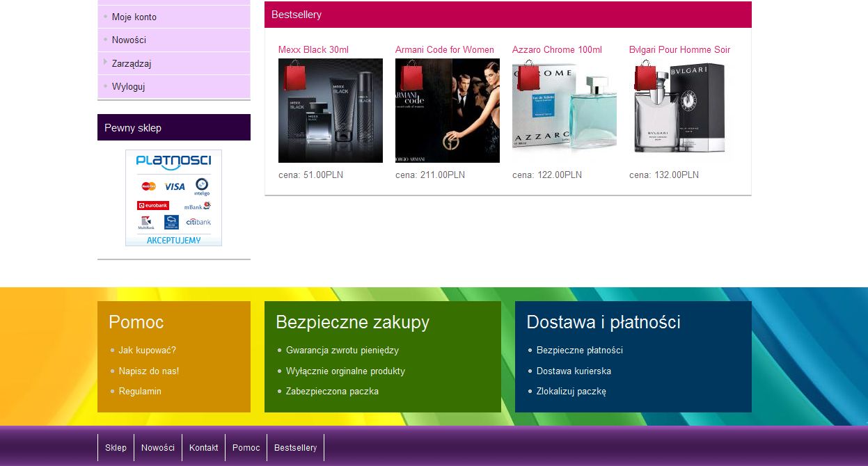Open Azzaro Chrome 100ml title link

coord(557,49)
